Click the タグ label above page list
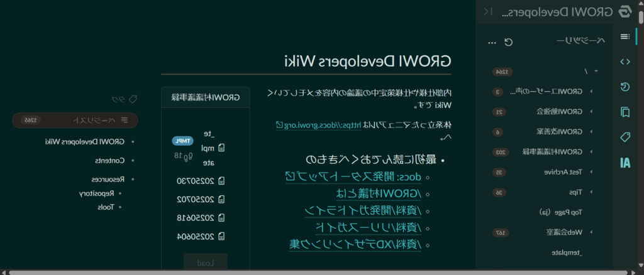The width and height of the screenshot is (644, 275). (x=118, y=99)
